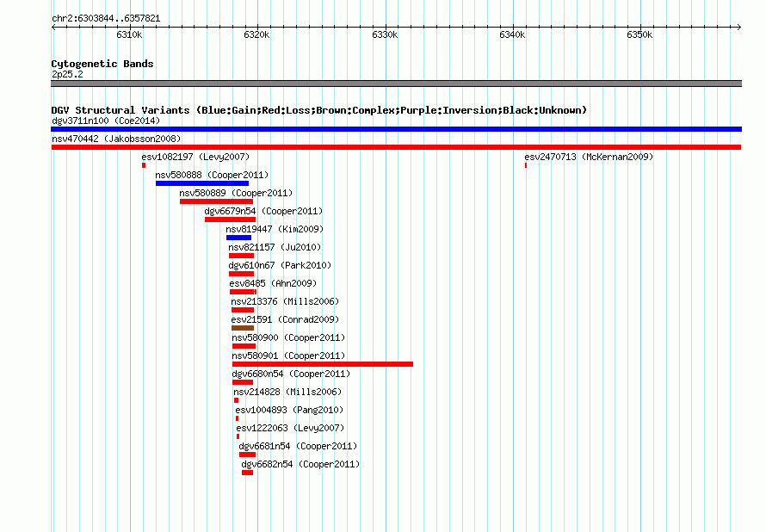This screenshot has height=532, width=766.
Task: Click the red dgv6682n54 loss bar
Action: pyautogui.click(x=247, y=473)
